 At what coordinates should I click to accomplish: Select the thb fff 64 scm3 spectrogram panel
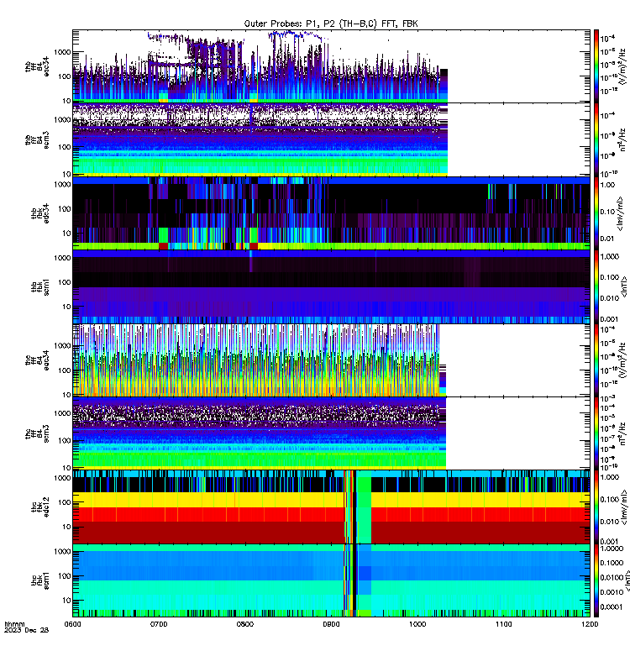(x=331, y=139)
